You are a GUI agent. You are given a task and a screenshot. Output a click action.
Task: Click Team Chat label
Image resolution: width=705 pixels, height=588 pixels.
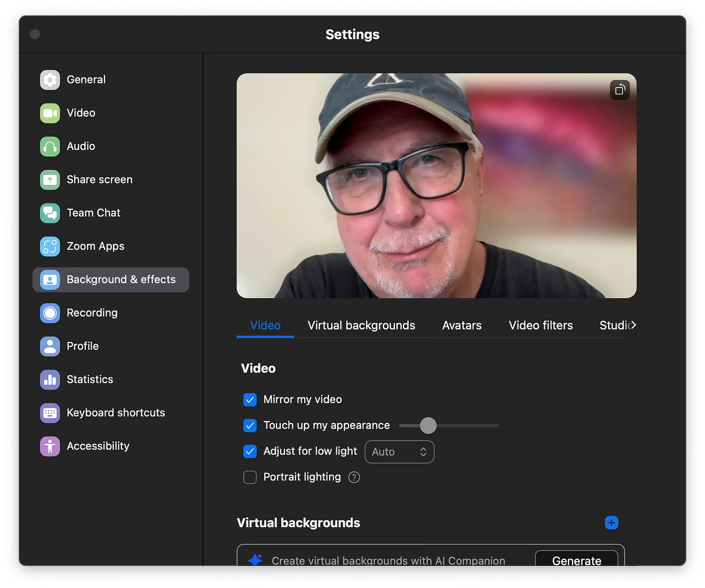click(x=93, y=213)
